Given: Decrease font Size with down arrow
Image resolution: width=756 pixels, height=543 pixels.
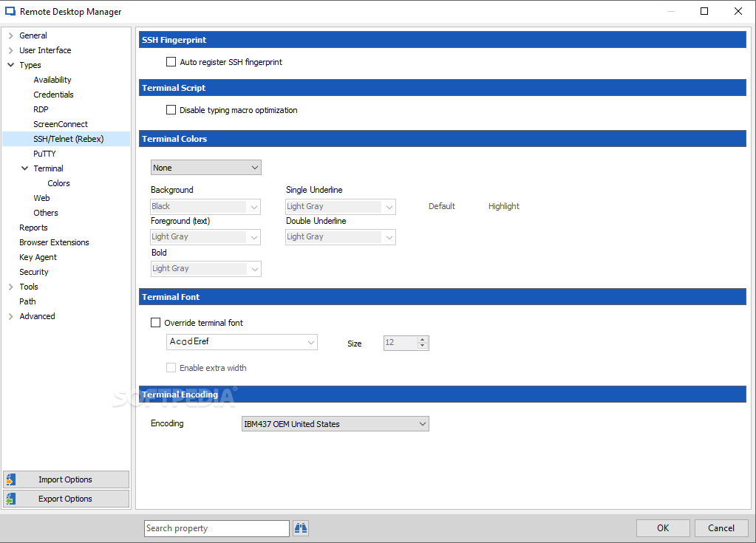Looking at the screenshot, I should (423, 346).
